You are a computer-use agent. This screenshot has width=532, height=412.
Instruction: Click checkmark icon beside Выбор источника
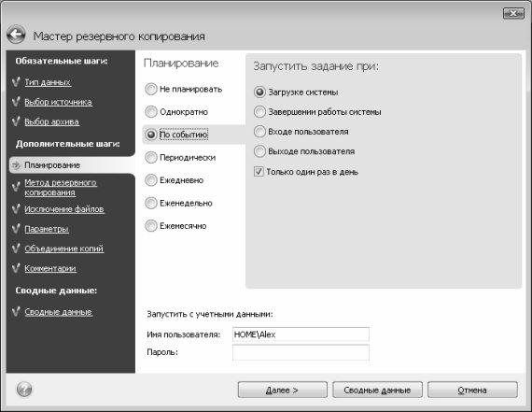pyautogui.click(x=16, y=102)
